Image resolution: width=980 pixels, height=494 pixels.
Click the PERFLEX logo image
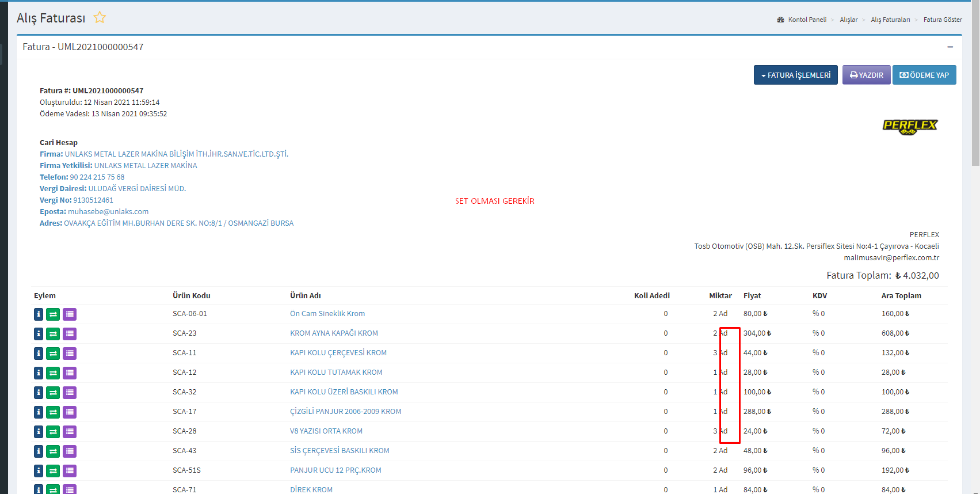point(910,127)
